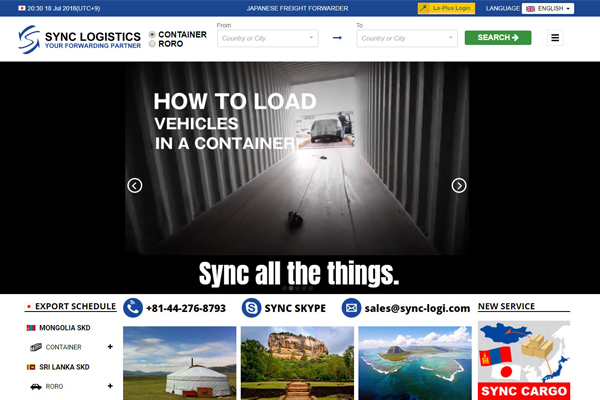Click the Sync Cargo service banner
This screenshot has height=400, width=600.
point(524,360)
